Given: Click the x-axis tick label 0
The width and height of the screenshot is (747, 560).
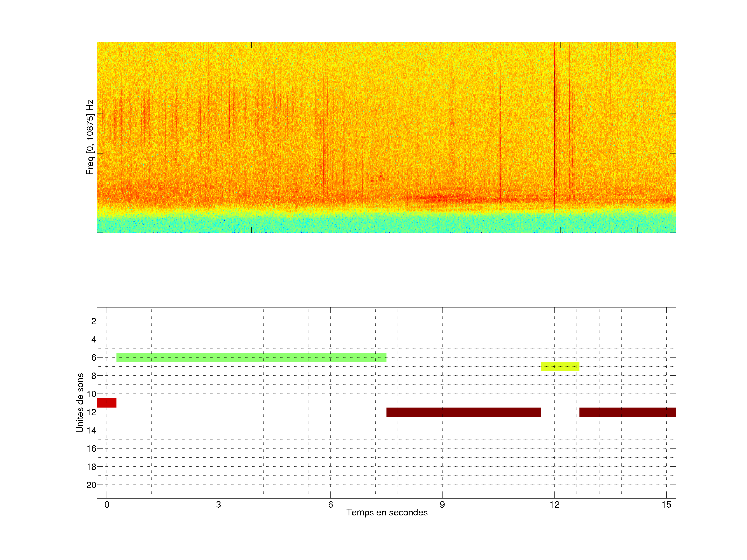Looking at the screenshot, I should (107, 505).
